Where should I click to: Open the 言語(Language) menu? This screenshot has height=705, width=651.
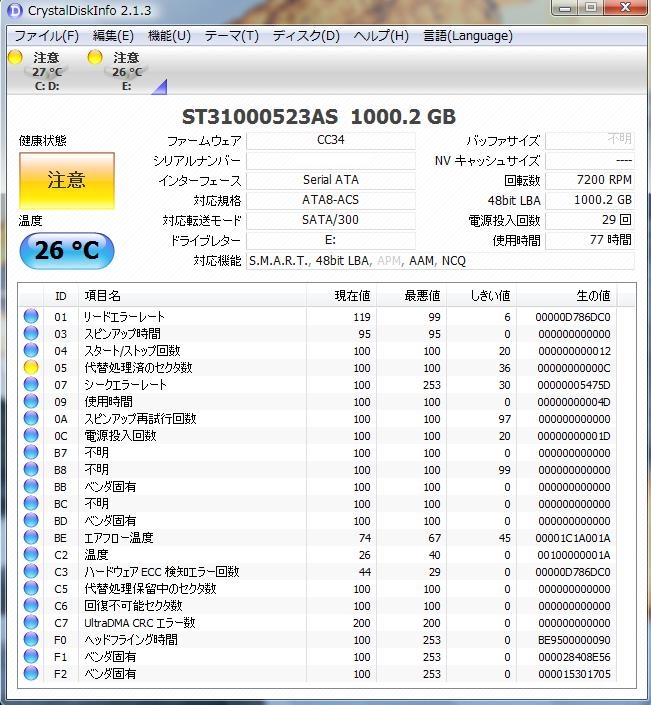click(468, 36)
